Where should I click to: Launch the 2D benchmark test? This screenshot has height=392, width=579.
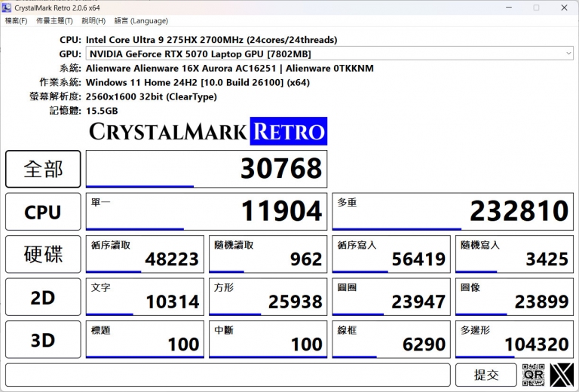click(43, 298)
